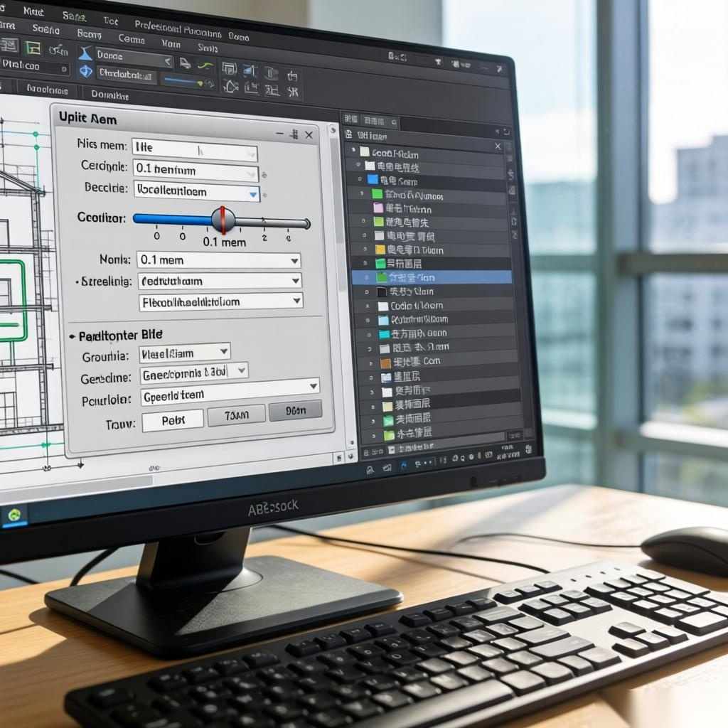The image size is (728, 728).
Task: Click the blue flag icon in the toolbar icon grid
Action: point(250,70)
